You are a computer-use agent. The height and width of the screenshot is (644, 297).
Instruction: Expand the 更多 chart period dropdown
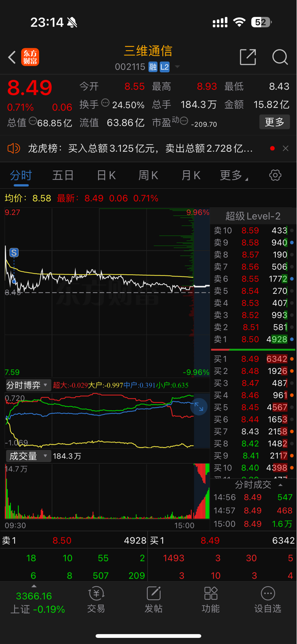(x=234, y=175)
